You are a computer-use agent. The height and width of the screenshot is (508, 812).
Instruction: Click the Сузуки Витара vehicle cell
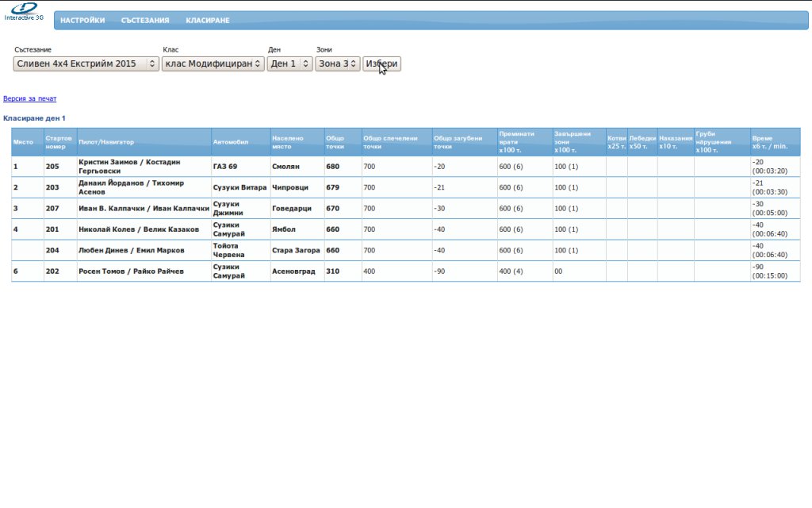pos(239,187)
